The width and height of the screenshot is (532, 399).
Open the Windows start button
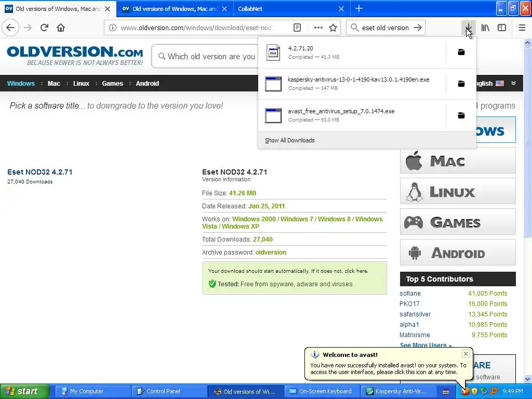(24, 391)
